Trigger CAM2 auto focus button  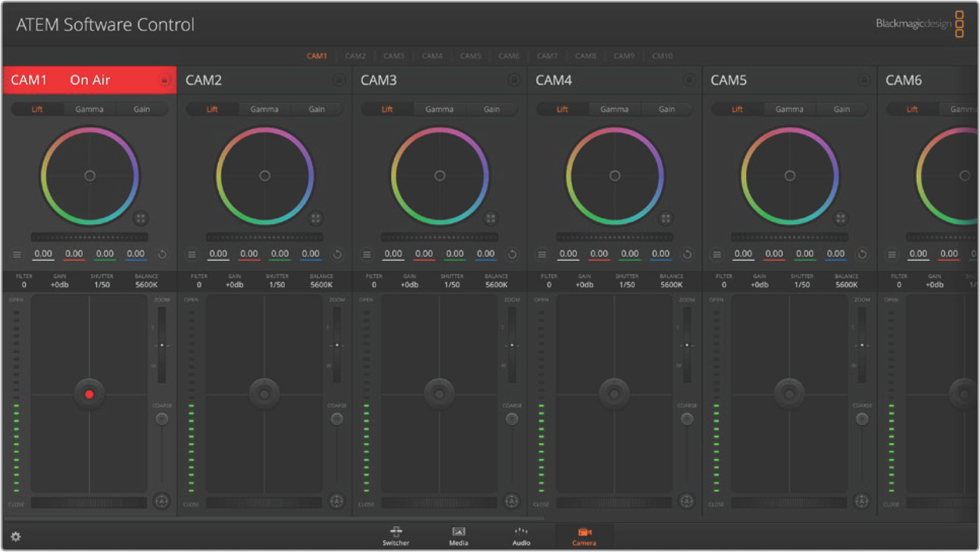tap(337, 501)
